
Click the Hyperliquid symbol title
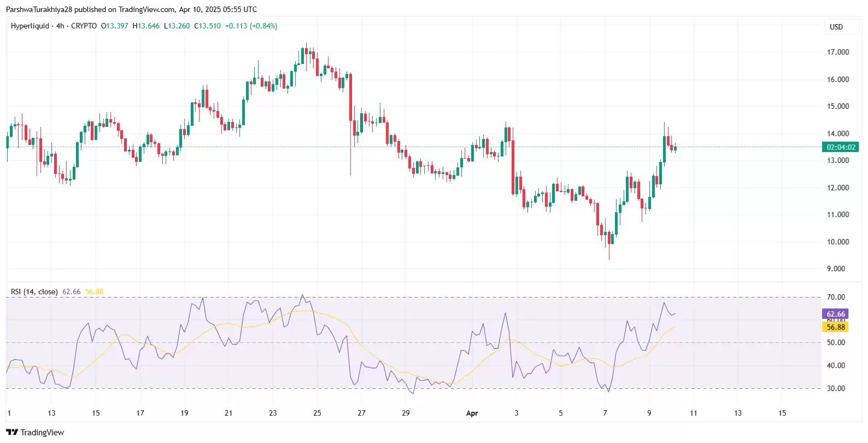30,26
